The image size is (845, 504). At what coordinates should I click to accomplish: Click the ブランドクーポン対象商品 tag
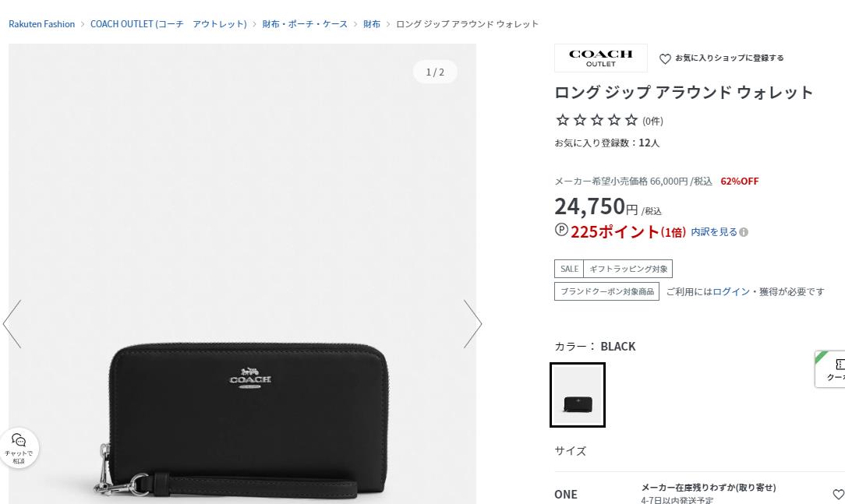pos(606,291)
